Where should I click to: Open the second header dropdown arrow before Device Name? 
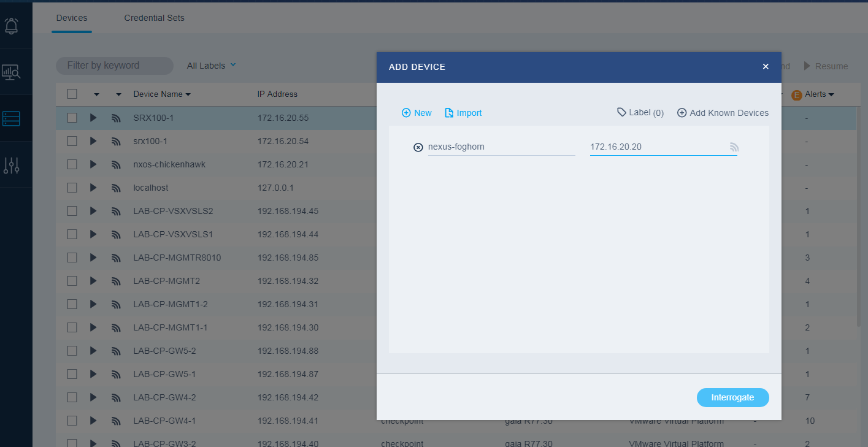[x=118, y=94]
